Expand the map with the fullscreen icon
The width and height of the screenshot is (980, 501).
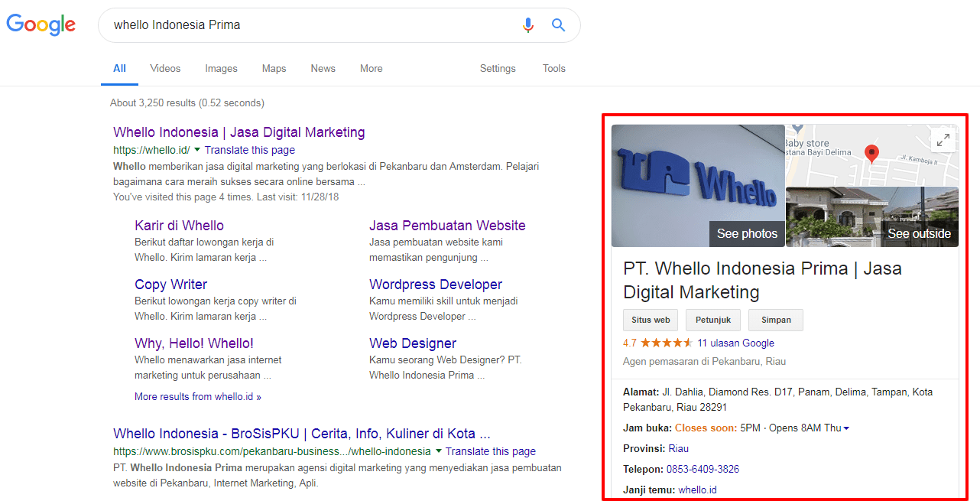(943, 140)
